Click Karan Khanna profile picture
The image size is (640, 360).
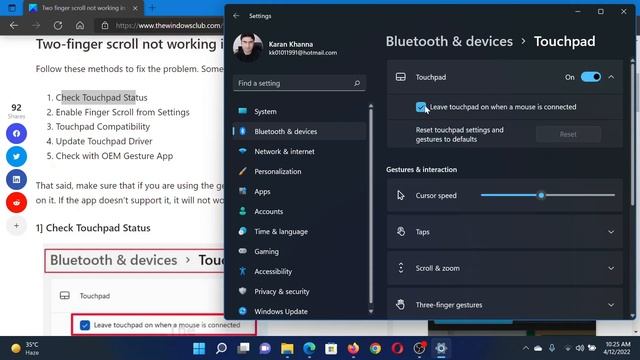click(248, 47)
